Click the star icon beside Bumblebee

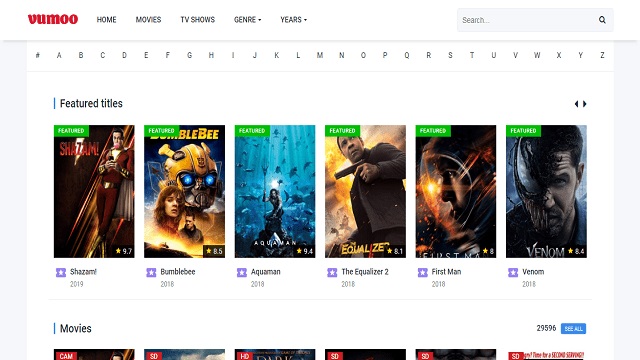pyautogui.click(x=151, y=272)
